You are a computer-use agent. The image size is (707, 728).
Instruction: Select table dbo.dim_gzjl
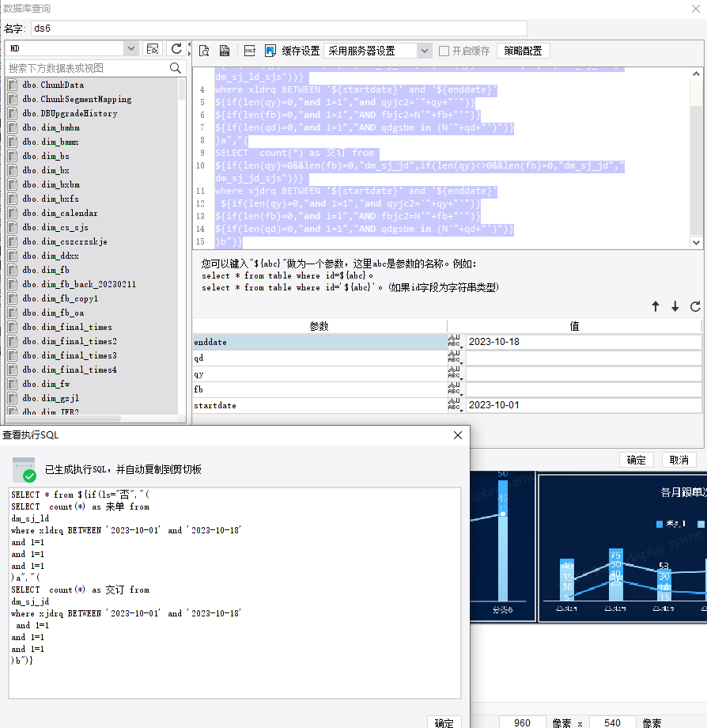(51, 398)
